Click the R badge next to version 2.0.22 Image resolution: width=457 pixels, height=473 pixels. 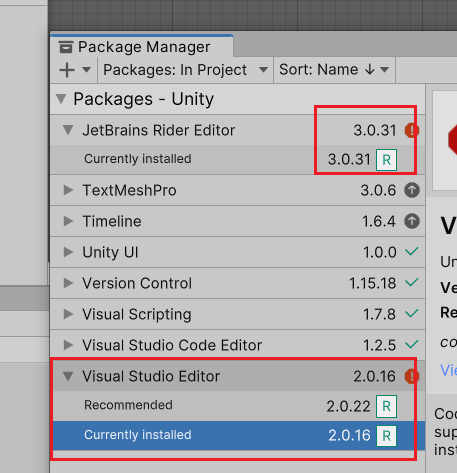click(386, 406)
